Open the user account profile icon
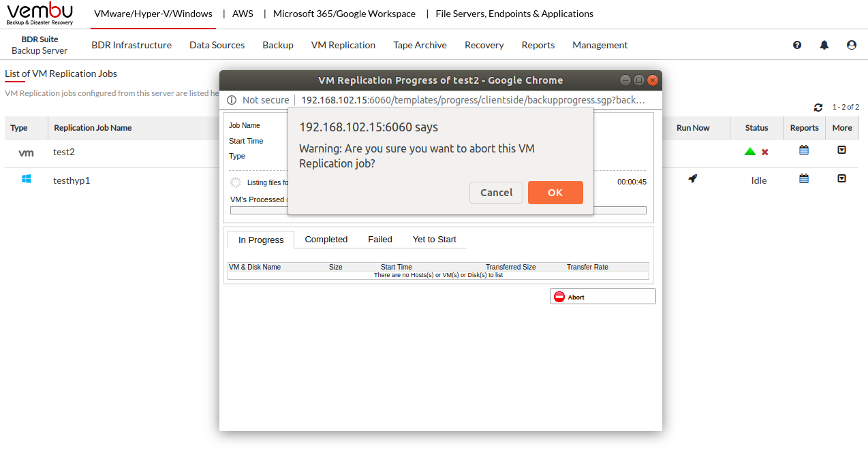The width and height of the screenshot is (868, 454). tap(852, 45)
